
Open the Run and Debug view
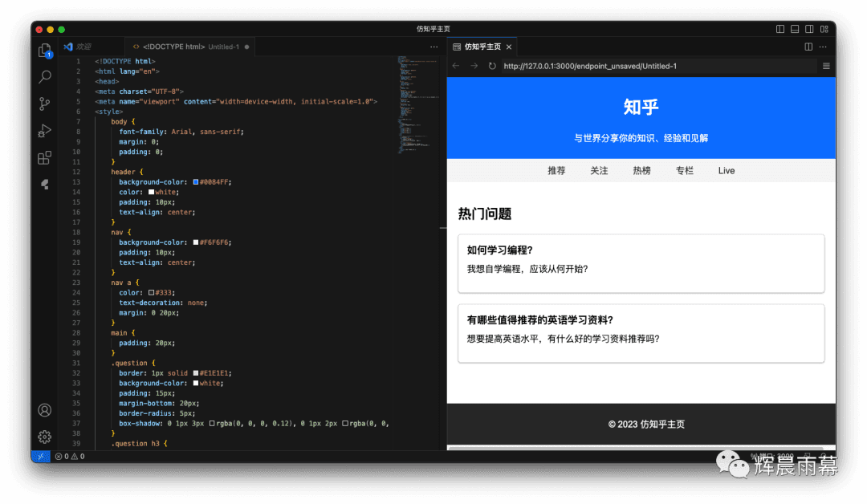[x=45, y=131]
